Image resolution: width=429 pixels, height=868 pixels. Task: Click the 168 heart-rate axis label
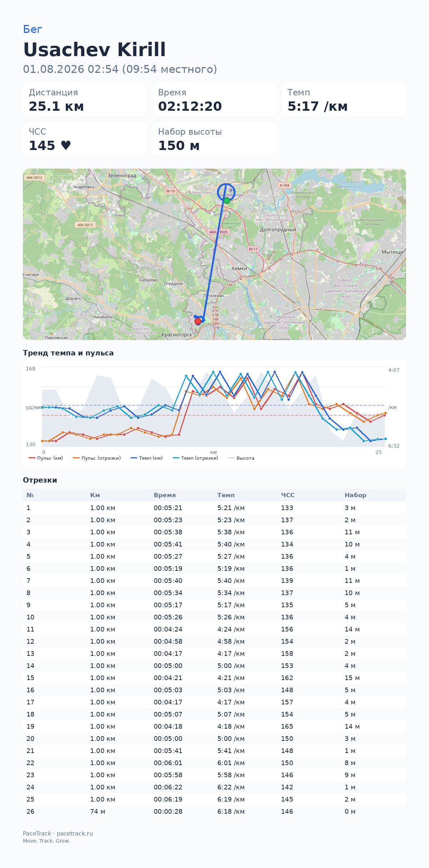(30, 369)
